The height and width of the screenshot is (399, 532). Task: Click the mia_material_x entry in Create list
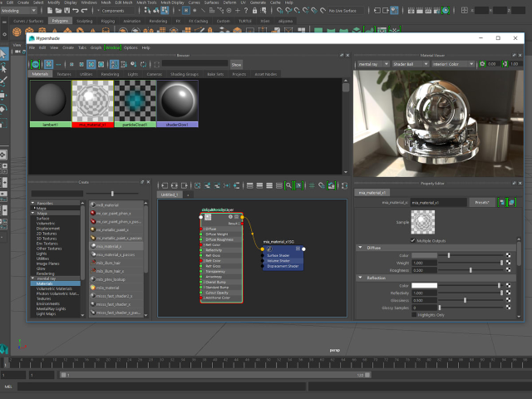116,246
